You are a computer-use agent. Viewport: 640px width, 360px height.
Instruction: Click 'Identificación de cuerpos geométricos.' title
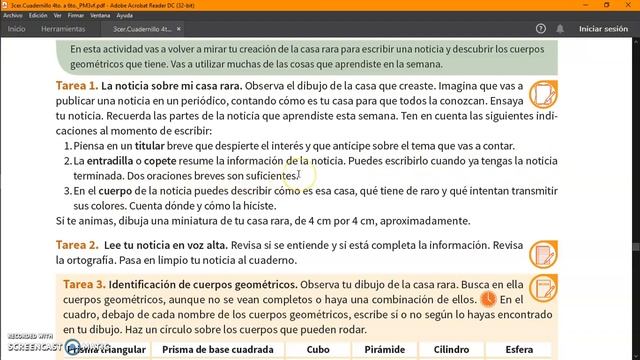click(203, 284)
